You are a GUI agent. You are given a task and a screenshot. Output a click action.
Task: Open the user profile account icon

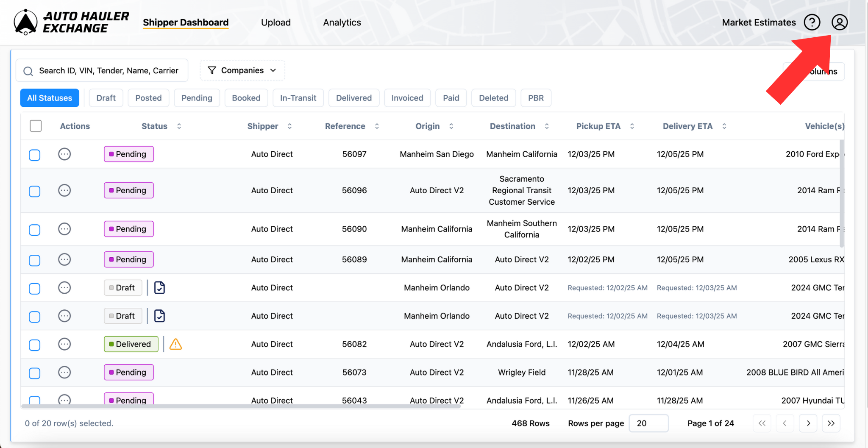click(x=839, y=22)
